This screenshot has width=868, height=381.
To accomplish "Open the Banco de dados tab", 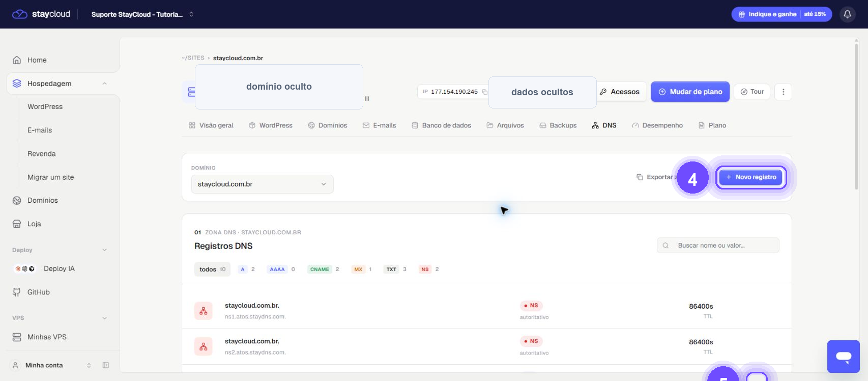I will tap(441, 125).
